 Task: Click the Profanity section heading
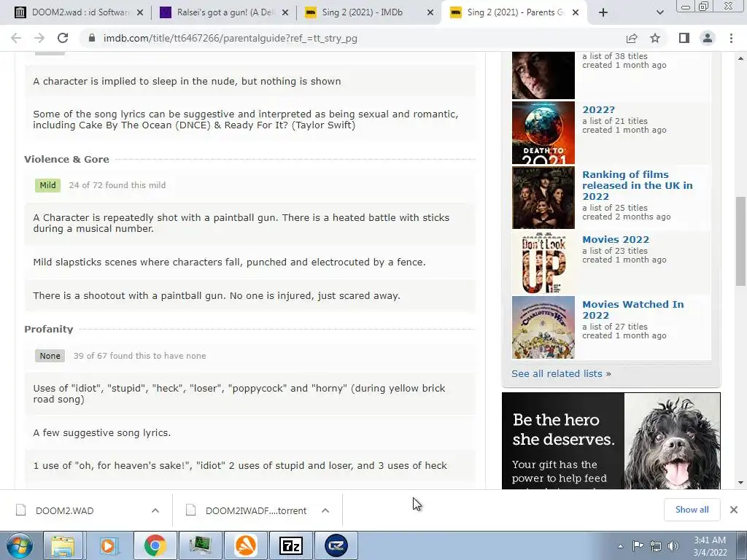[x=49, y=329]
